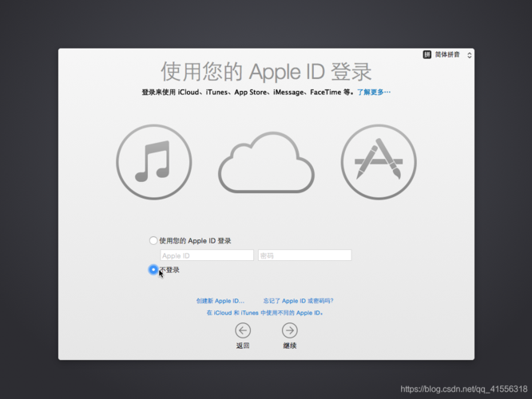This screenshot has height=399, width=532.
Task: Select the 使用您的 Apple ID 登录 radio button
Action: pos(153,241)
